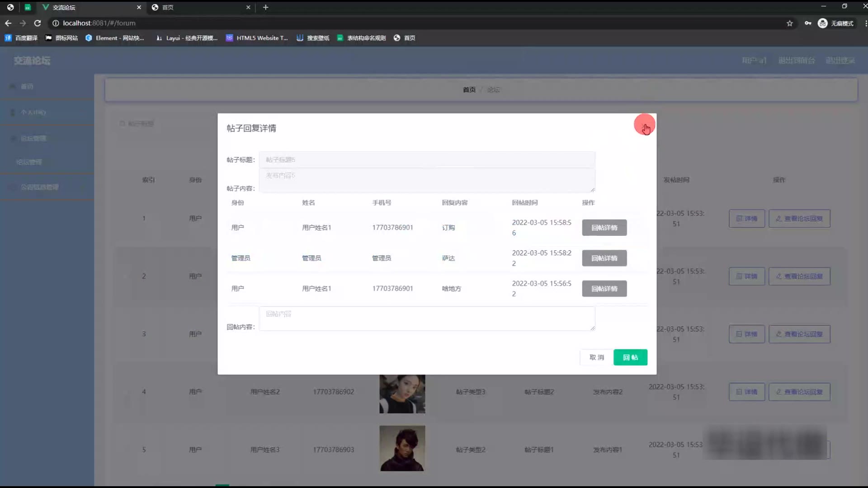Image resolution: width=868 pixels, height=488 pixels.
Task: Close the 帖子回复详情 dialog
Action: 644,125
